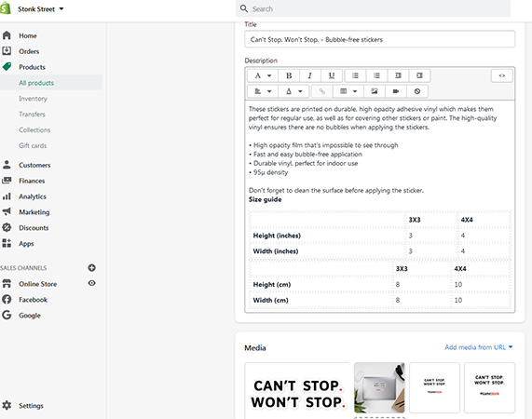Select the fourth media thumbnail
This screenshot has height=419, width=532.
(x=489, y=388)
